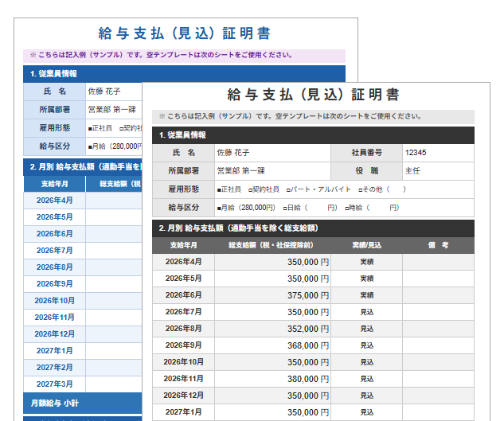Screen dimensions: 504x421
Task: Select the 368,000 円 amount cell
Action: [x=272, y=345]
